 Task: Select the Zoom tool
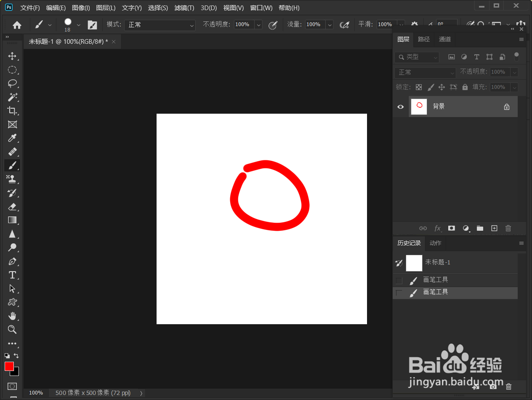click(12, 329)
